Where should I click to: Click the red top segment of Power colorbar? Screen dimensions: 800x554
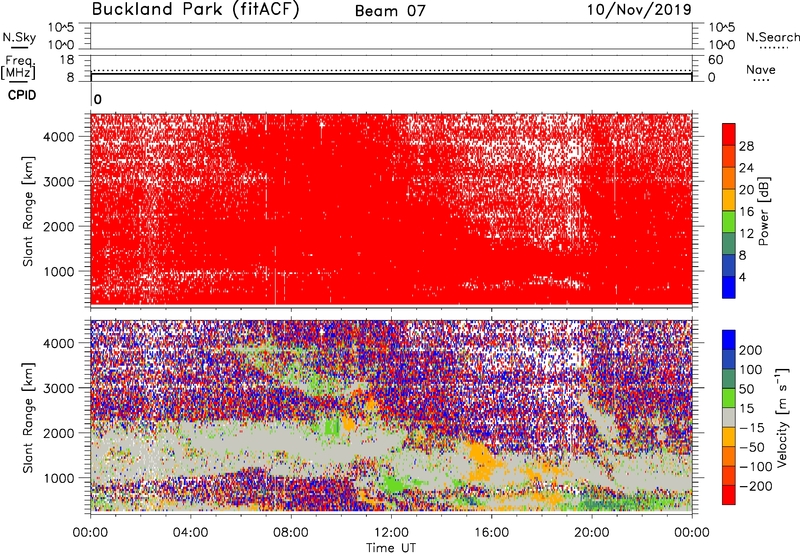point(729,135)
